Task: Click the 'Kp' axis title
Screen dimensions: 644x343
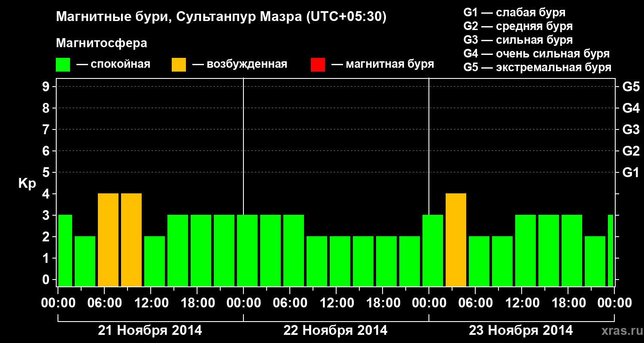Action: pyautogui.click(x=27, y=184)
